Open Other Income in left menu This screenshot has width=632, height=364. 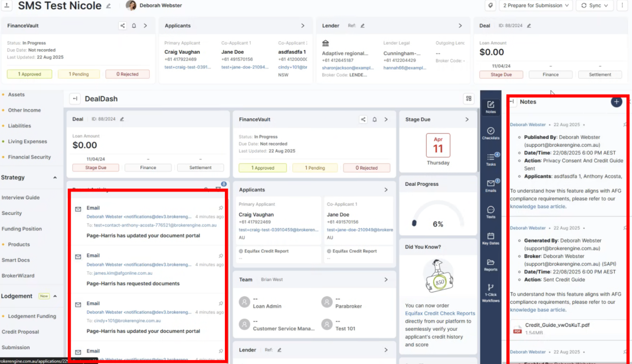click(24, 110)
